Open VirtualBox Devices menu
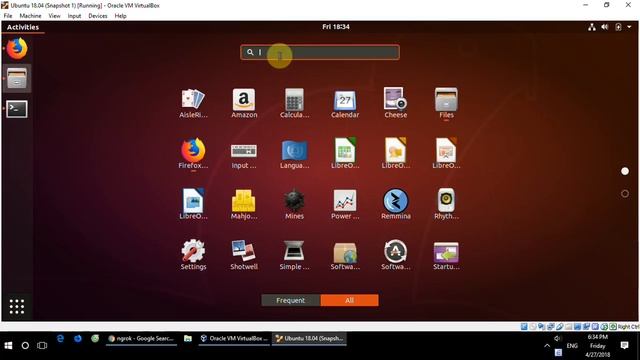This screenshot has width=640, height=360. pos(98,16)
